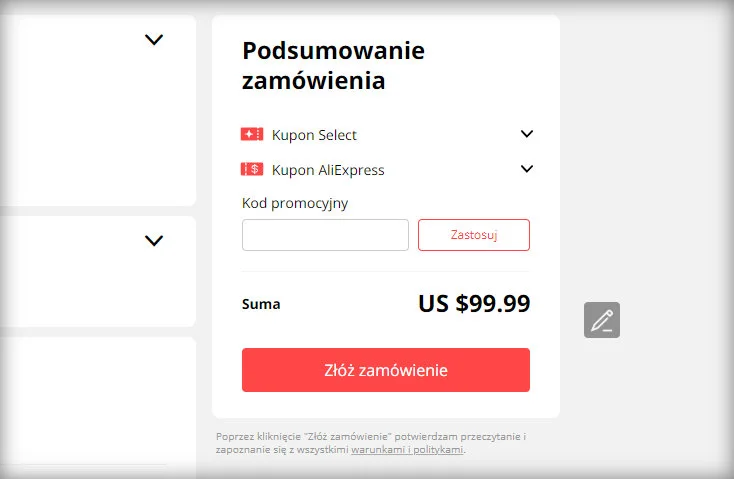The image size is (734, 479).
Task: Click the Suma label
Action: pos(261,304)
